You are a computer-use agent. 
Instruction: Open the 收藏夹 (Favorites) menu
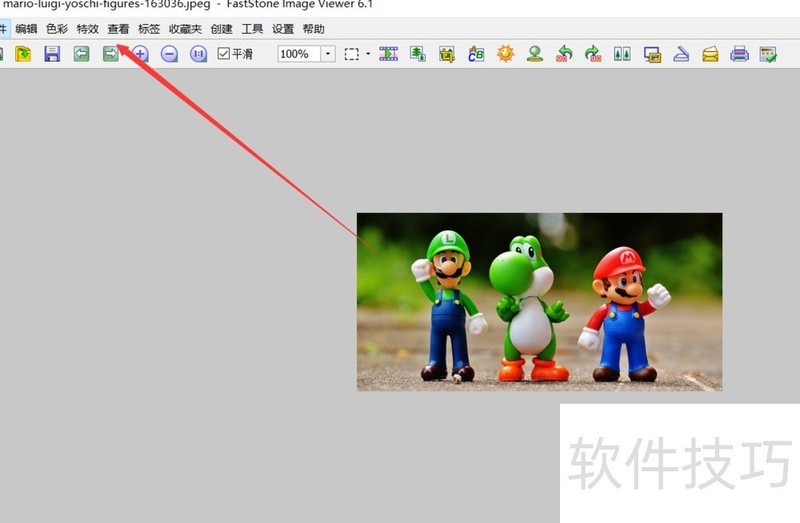(x=185, y=29)
